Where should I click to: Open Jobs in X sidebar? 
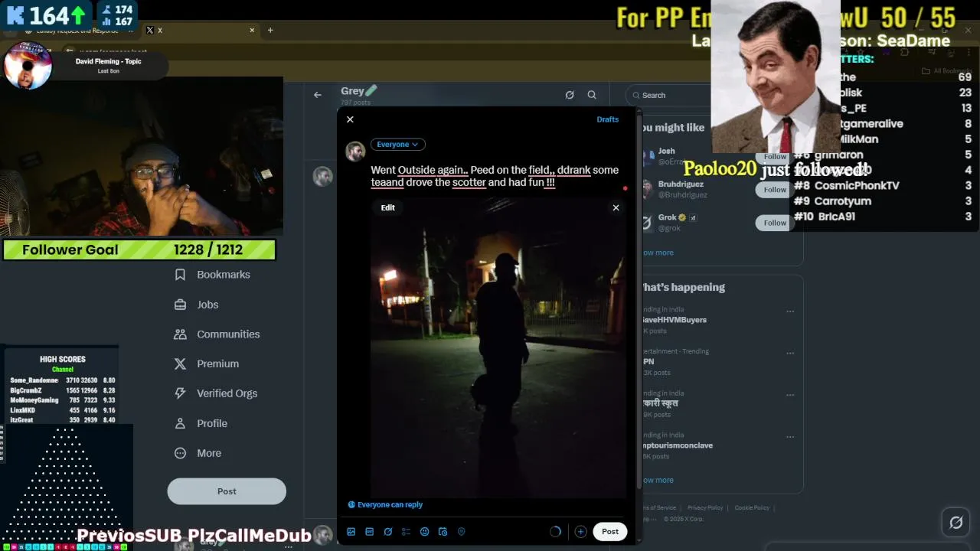197,305
